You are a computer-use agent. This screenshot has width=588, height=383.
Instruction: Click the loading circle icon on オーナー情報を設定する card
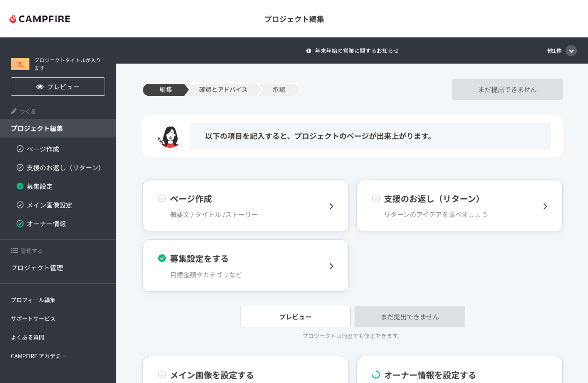[376, 375]
